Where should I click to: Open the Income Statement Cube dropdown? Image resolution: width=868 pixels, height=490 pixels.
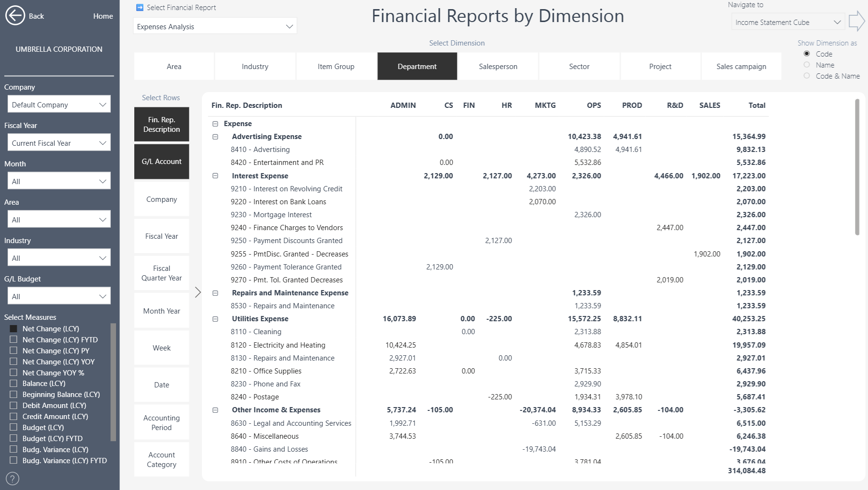[788, 22]
